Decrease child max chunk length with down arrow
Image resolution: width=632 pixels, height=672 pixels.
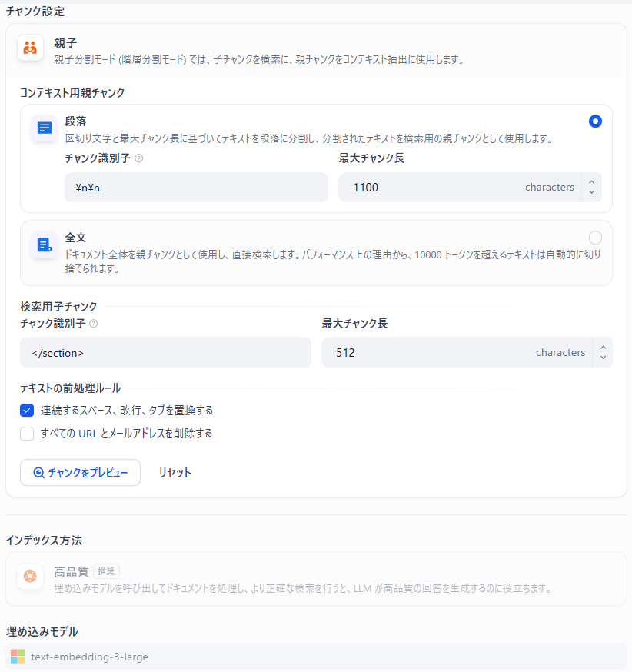(x=602, y=356)
